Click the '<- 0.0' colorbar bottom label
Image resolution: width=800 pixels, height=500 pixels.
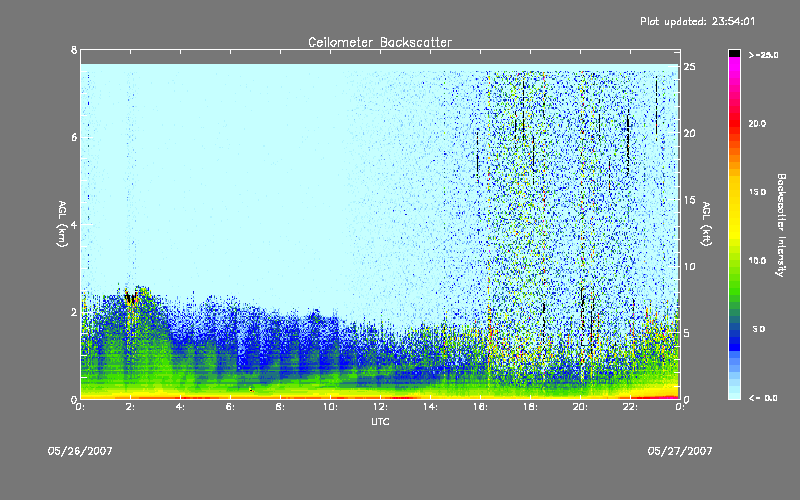coord(763,398)
